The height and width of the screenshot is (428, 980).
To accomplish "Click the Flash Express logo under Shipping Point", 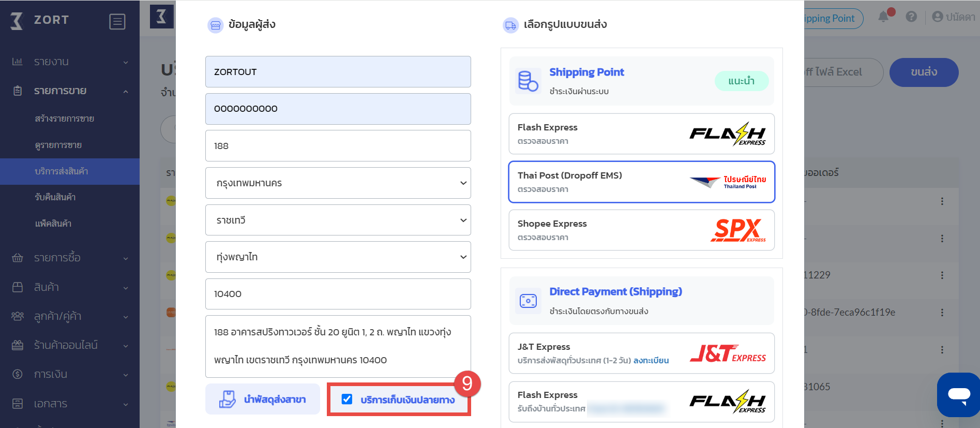I will (x=728, y=134).
